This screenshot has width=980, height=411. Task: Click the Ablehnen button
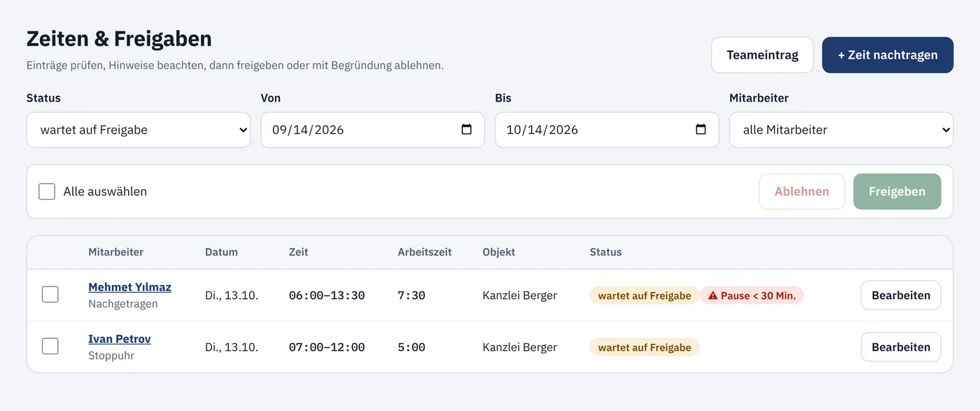click(x=801, y=191)
